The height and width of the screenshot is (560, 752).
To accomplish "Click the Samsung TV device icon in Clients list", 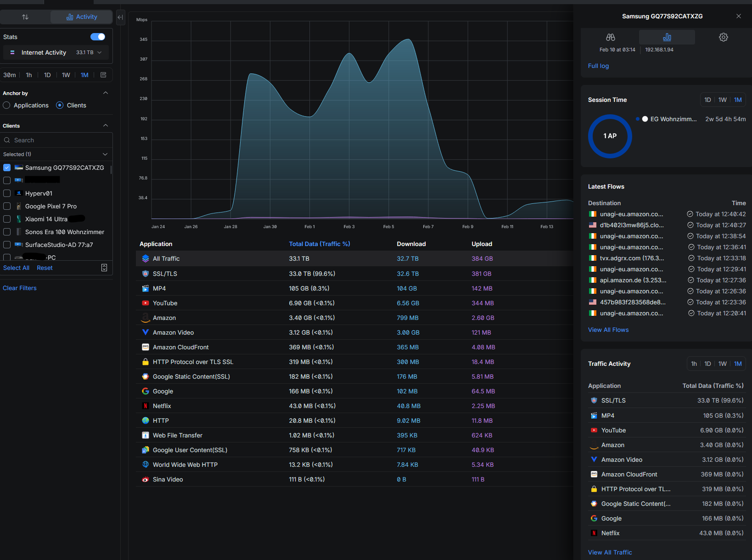I will [19, 168].
